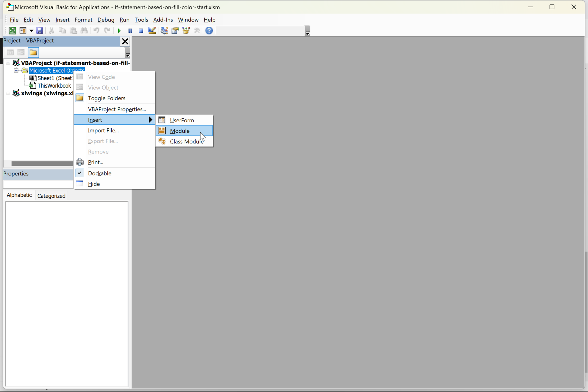
Task: Select ThisWorkbook in the project tree
Action: click(x=54, y=86)
